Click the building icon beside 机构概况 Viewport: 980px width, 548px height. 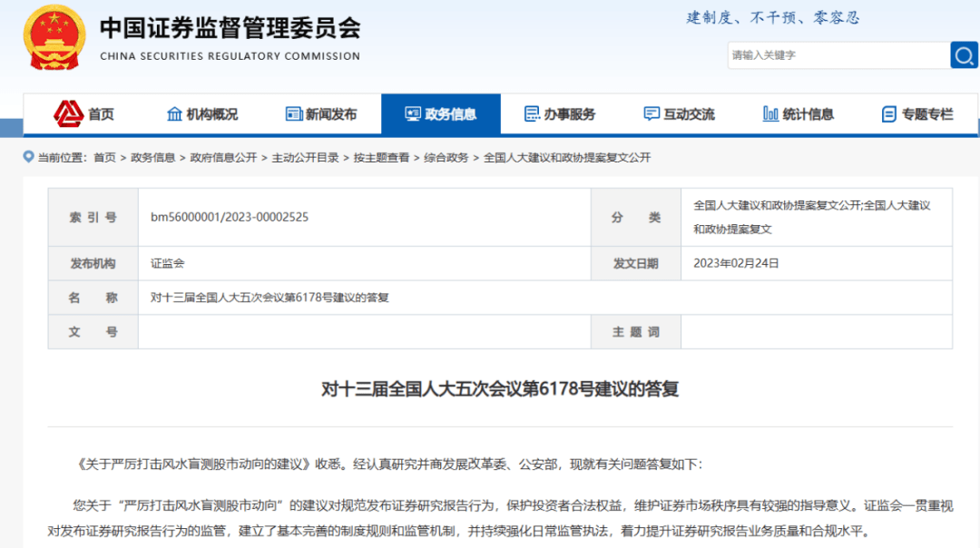pyautogui.click(x=175, y=113)
